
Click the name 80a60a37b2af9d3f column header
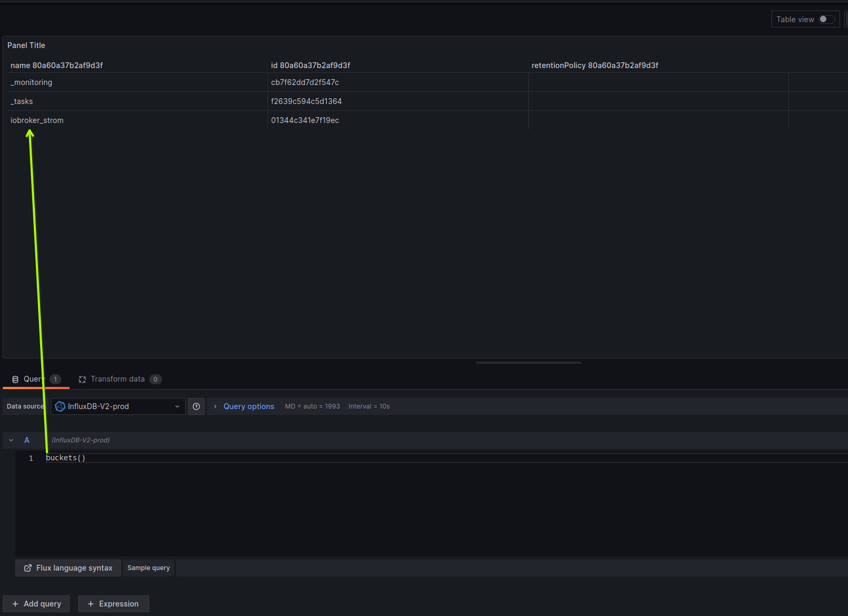tap(56, 65)
